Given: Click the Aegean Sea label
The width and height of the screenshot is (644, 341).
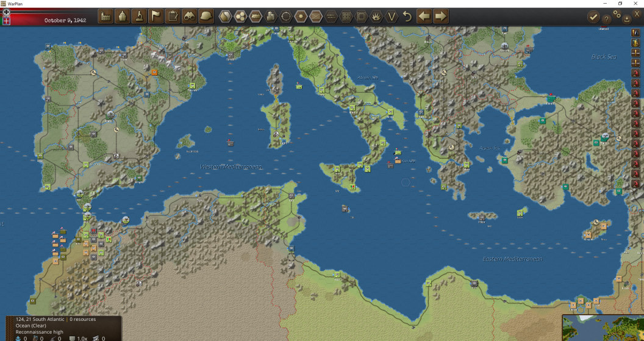Looking at the screenshot, I should (x=490, y=148).
